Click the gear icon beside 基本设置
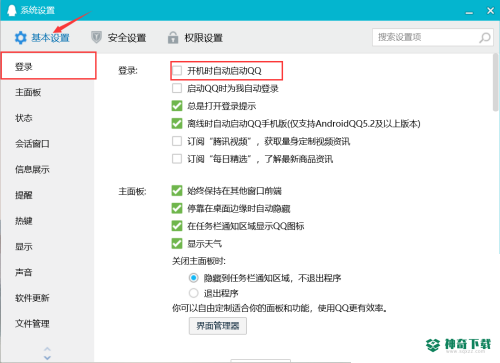Viewport: 500px width, 363px height. pyautogui.click(x=21, y=38)
